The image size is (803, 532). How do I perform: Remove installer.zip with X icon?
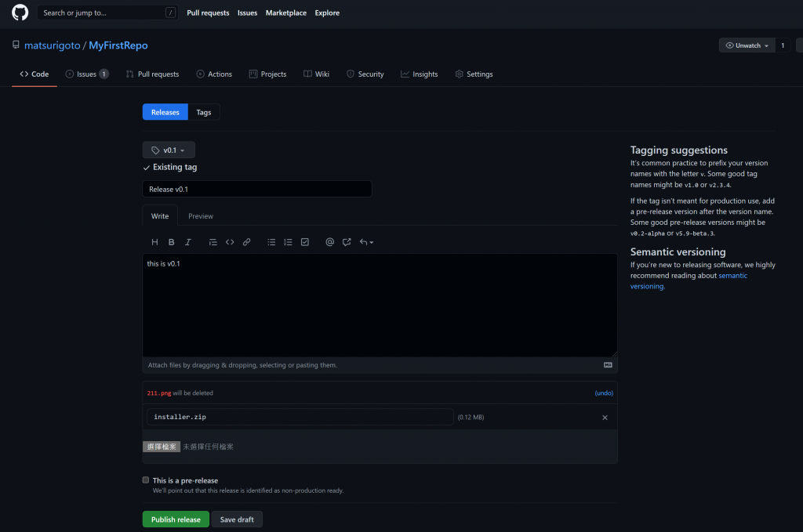[605, 418]
